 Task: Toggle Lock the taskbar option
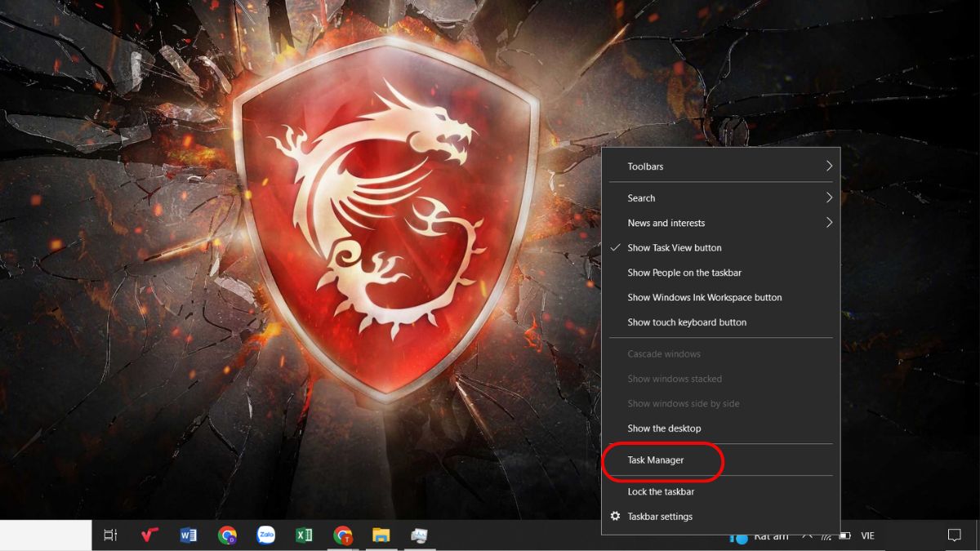point(721,491)
